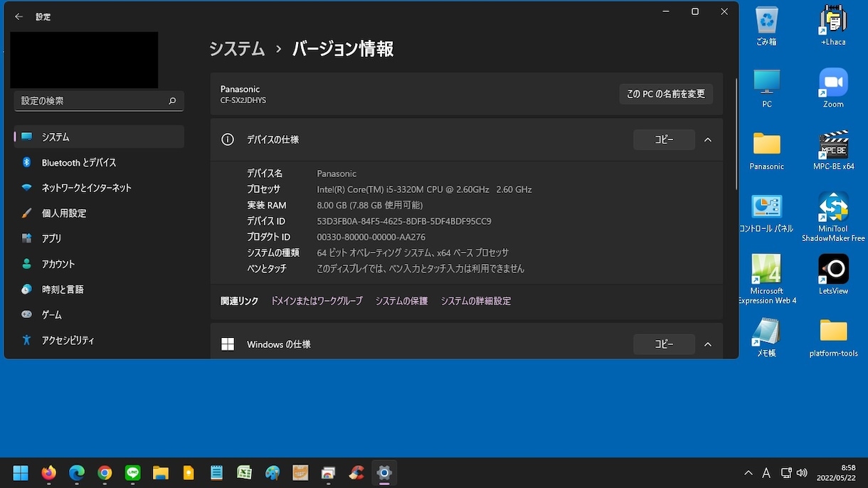This screenshot has width=868, height=488.
Task: Select システム in Settings sidebar
Action: [x=99, y=137]
